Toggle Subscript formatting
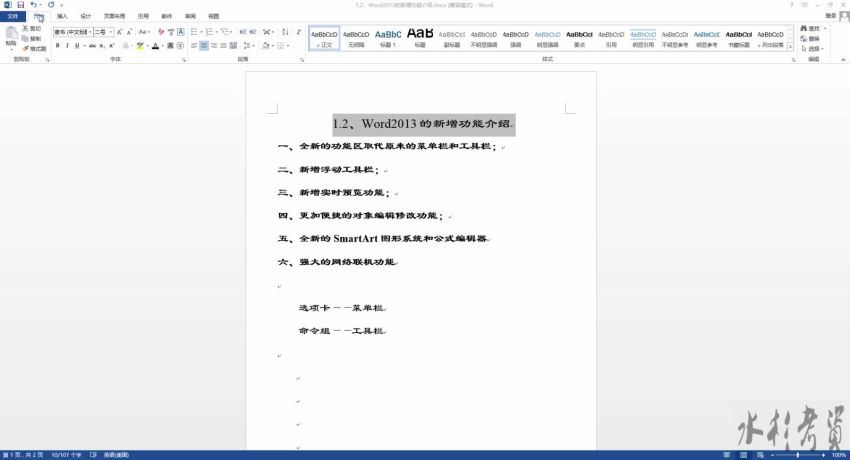The width and height of the screenshot is (850, 460). coord(102,46)
